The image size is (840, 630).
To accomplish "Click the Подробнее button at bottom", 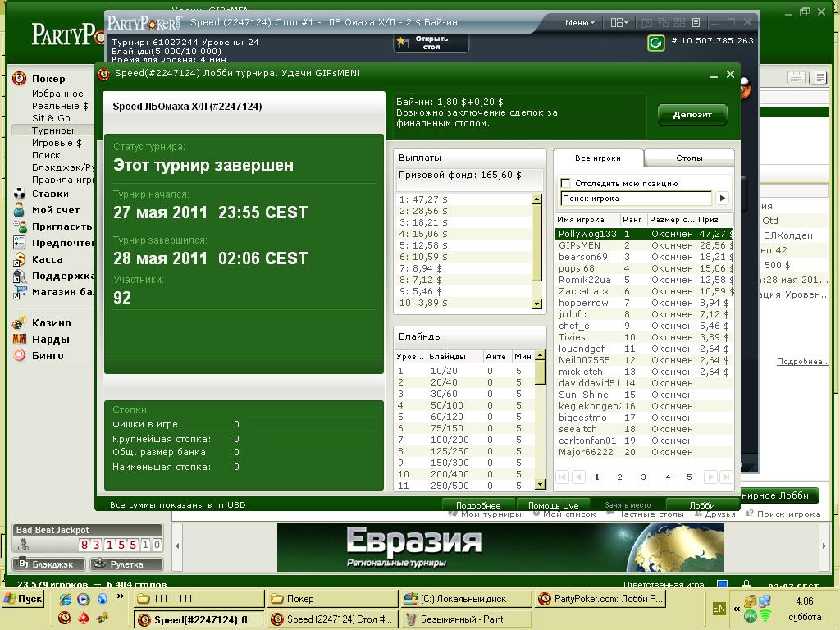I will (478, 505).
